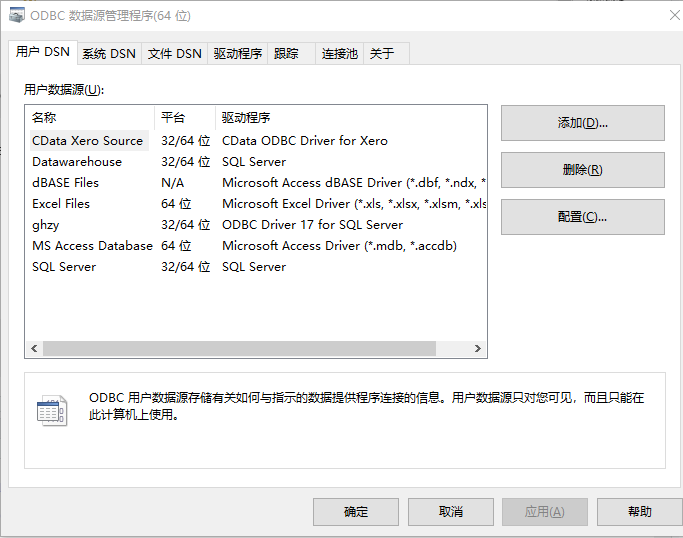683x538 pixels.
Task: Select the SQL Server data source name
Action: click(x=64, y=267)
